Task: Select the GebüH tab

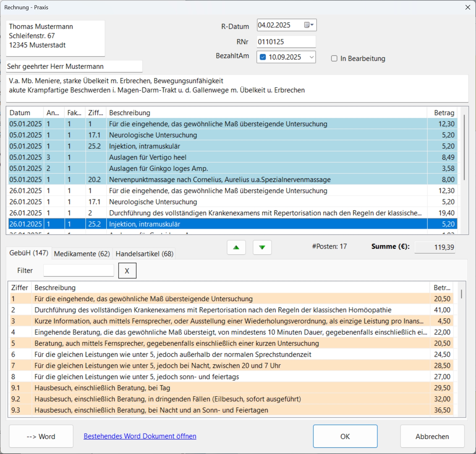Action: [x=29, y=253]
